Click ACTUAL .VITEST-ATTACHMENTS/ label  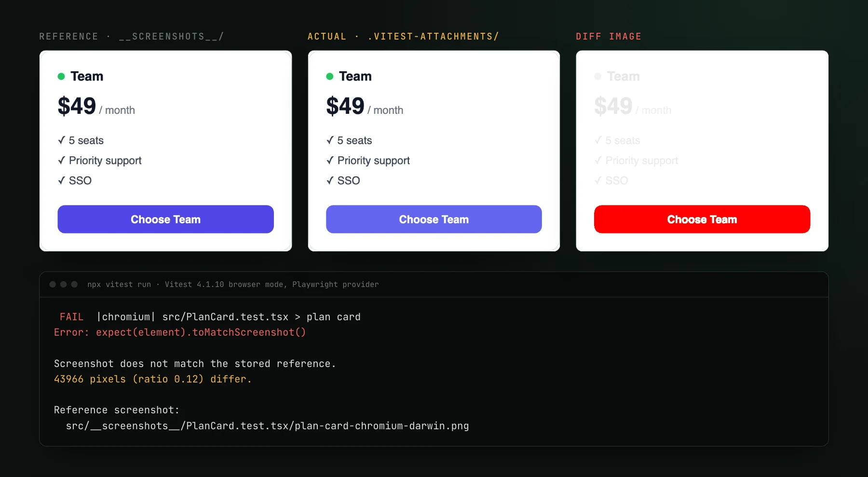(x=403, y=37)
